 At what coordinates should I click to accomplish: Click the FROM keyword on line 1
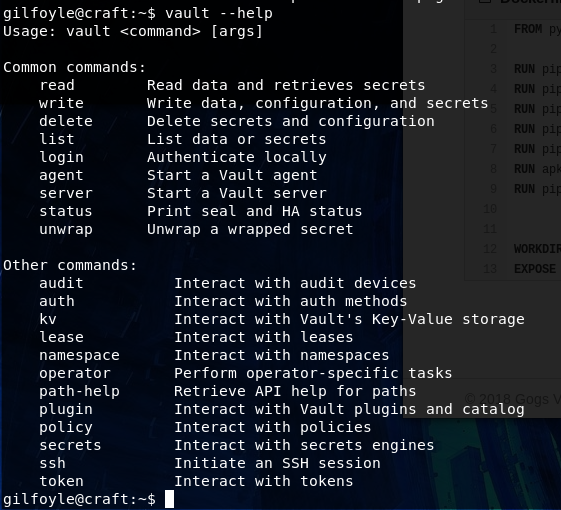pyautogui.click(x=528, y=29)
